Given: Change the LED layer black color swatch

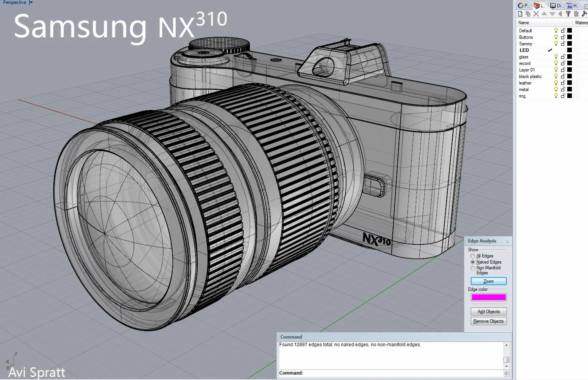Looking at the screenshot, I should click(570, 50).
